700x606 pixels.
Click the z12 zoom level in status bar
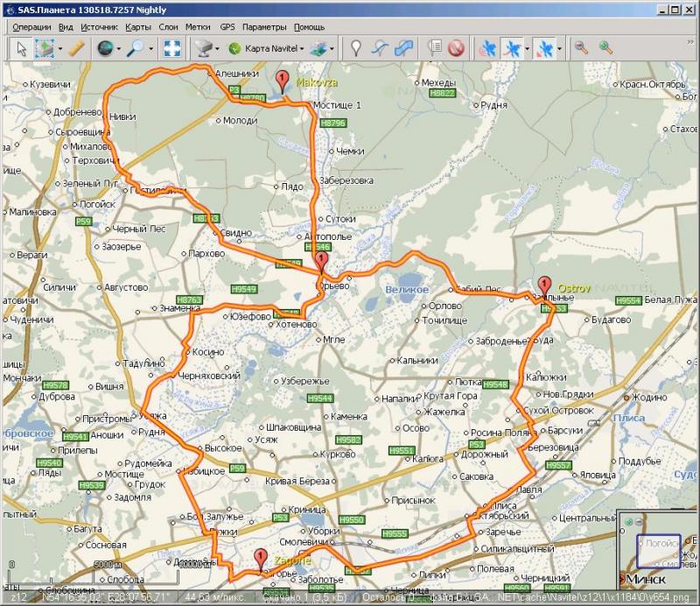tap(18, 597)
